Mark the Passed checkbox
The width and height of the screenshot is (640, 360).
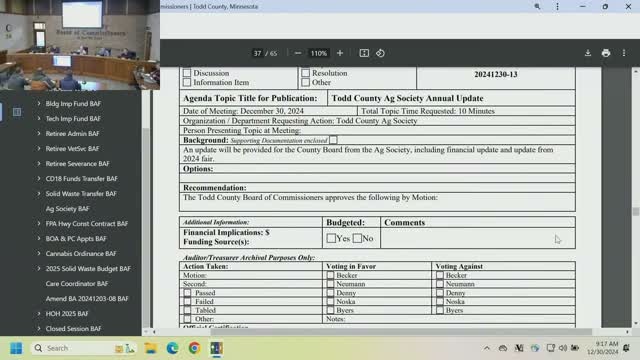tap(187, 293)
